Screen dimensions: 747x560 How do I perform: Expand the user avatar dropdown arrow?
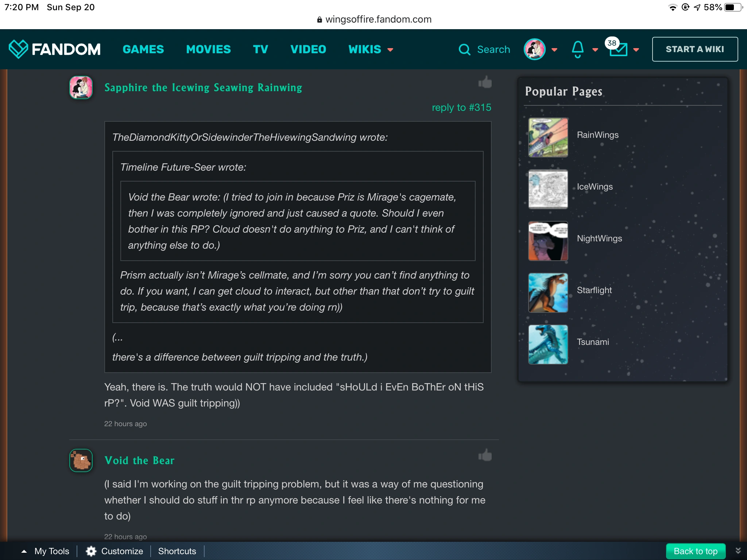coord(554,50)
